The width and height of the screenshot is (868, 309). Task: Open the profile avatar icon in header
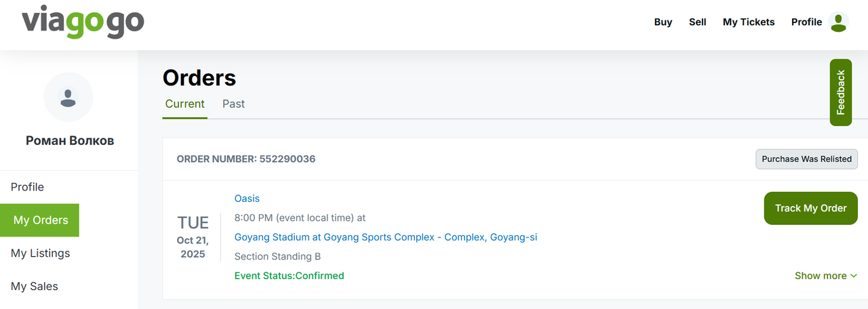[x=839, y=22]
